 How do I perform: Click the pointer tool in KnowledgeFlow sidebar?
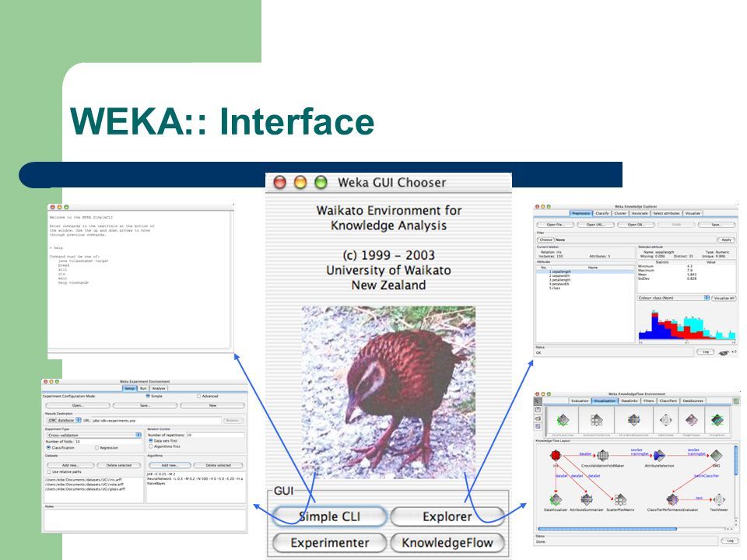tap(538, 401)
